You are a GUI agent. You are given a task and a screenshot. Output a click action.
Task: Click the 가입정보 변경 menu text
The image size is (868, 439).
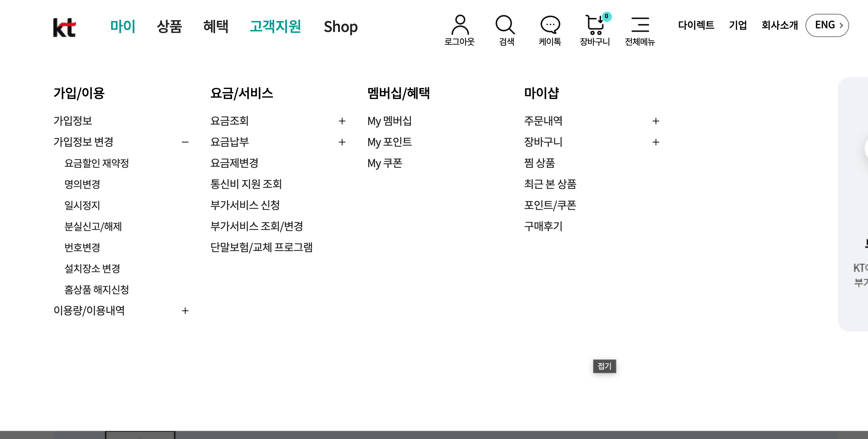coord(84,142)
